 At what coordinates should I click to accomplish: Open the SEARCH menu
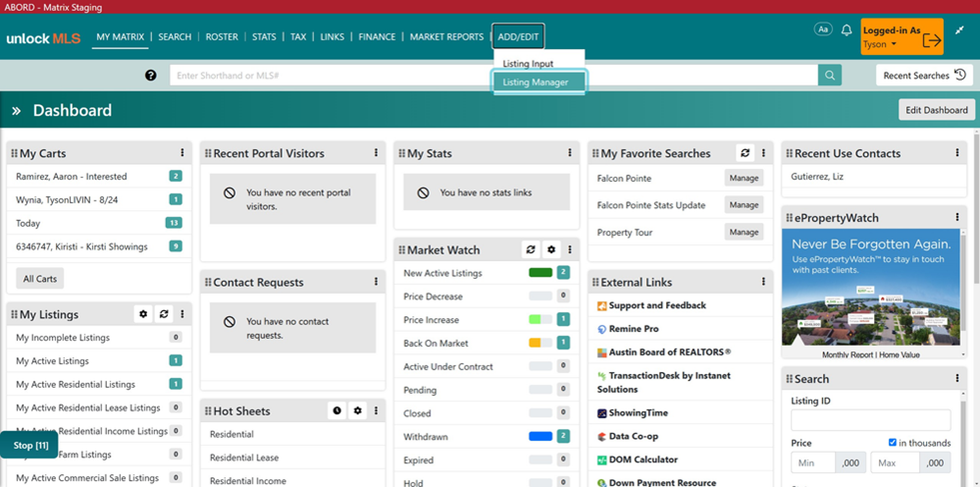175,37
